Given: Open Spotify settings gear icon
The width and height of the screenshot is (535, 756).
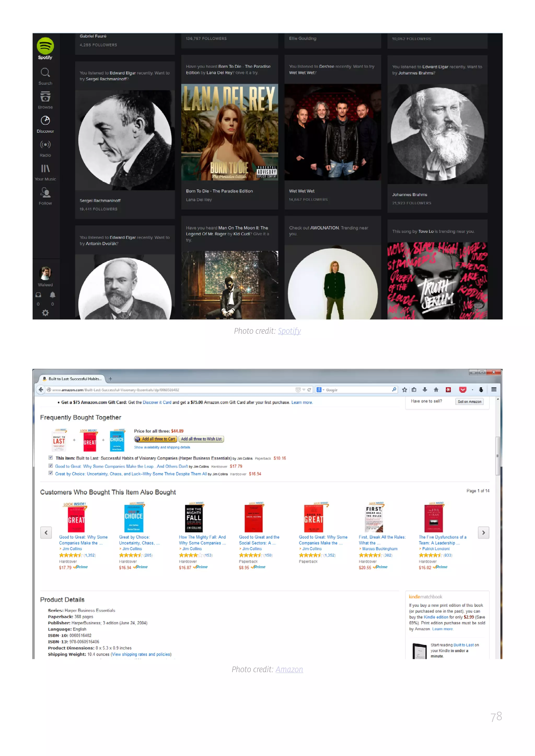Looking at the screenshot, I should [45, 313].
